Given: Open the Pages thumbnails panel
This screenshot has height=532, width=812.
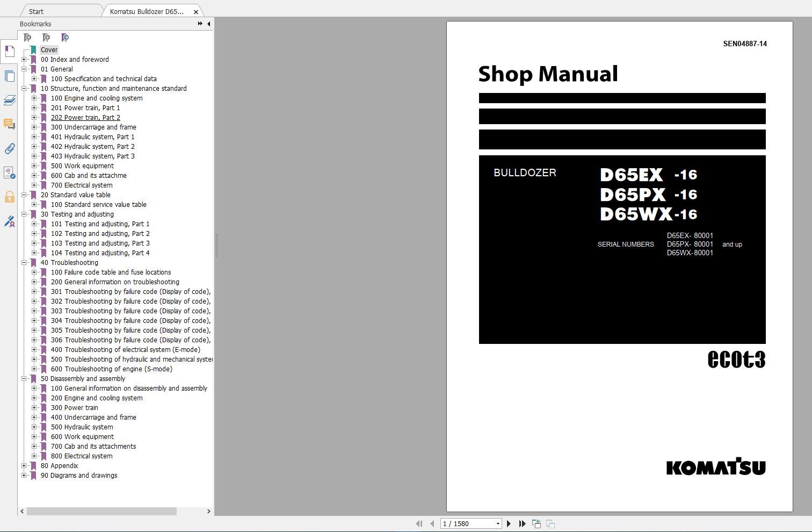Looking at the screenshot, I should pyautogui.click(x=9, y=76).
